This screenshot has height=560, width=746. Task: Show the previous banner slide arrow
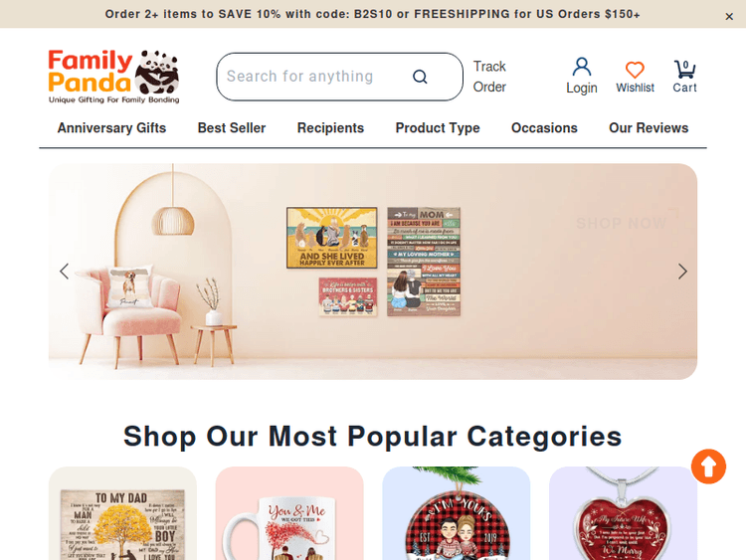[x=65, y=272]
